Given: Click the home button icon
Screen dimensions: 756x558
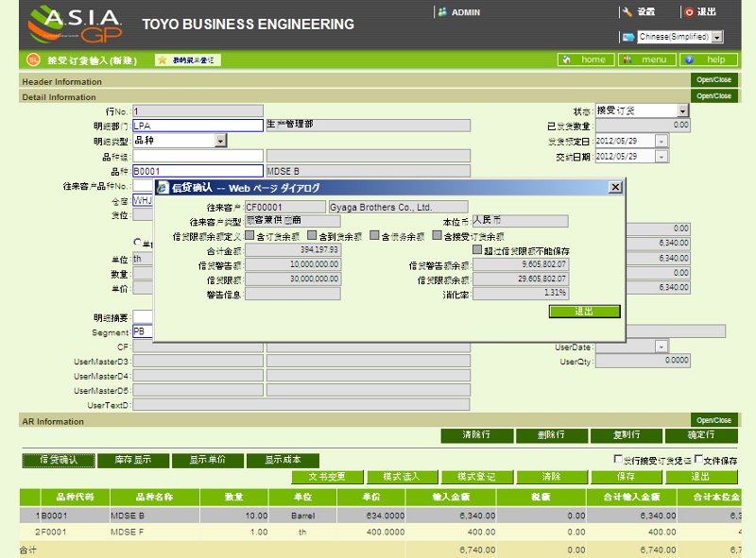Looking at the screenshot, I should pos(567,59).
